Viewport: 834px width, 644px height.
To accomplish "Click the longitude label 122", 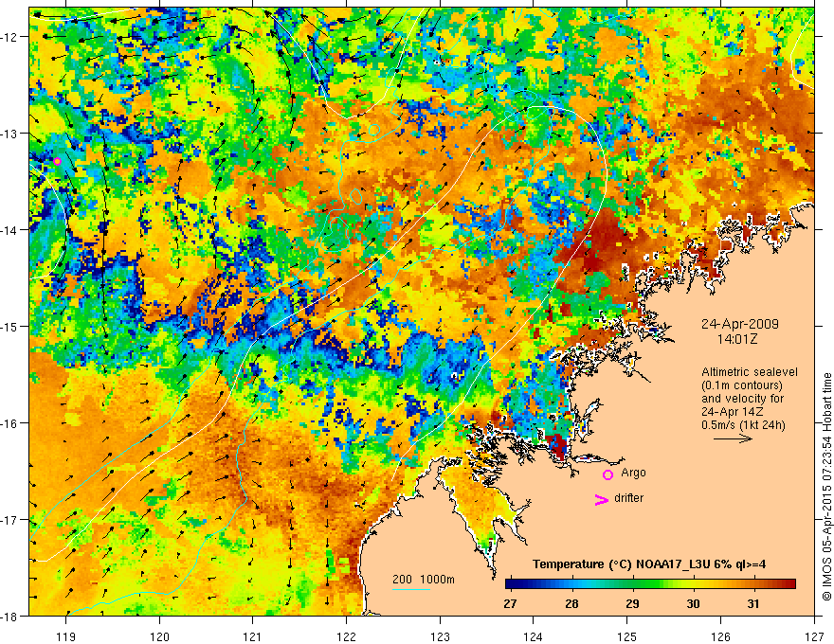I will click(346, 636).
